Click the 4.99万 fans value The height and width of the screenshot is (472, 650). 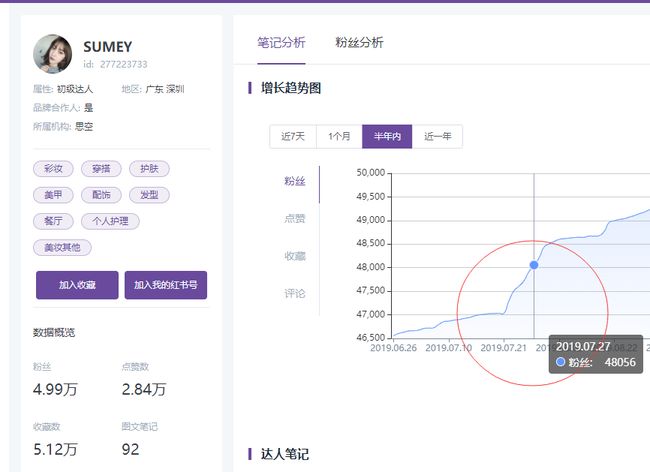pos(55,390)
